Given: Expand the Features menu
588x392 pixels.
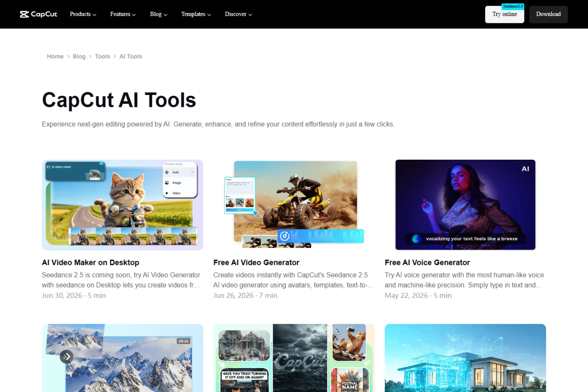Looking at the screenshot, I should click(x=123, y=14).
